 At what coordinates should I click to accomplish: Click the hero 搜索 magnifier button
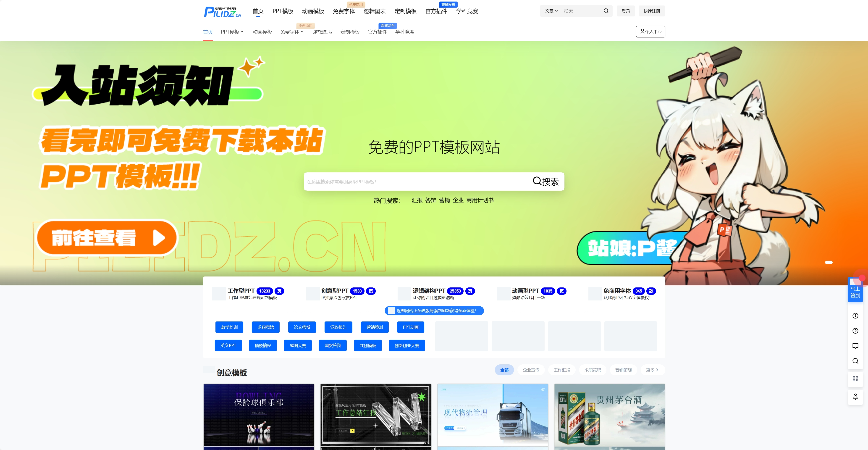545,181
